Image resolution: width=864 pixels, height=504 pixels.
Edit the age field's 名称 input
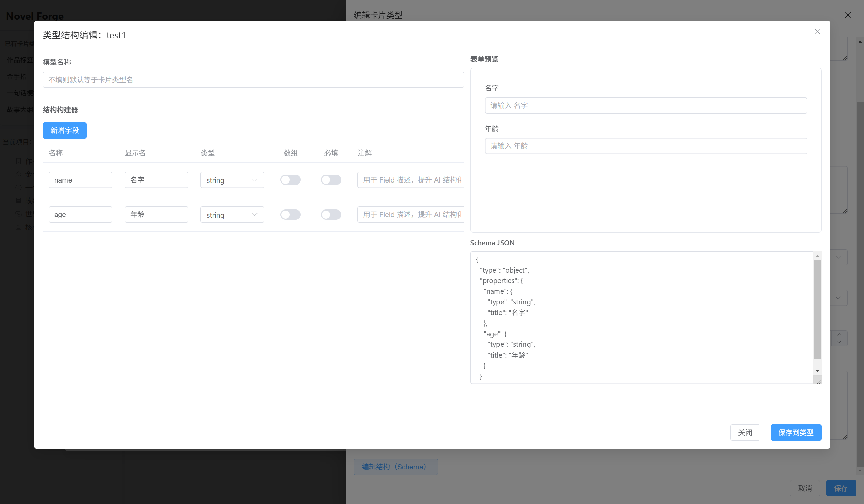coord(80,215)
